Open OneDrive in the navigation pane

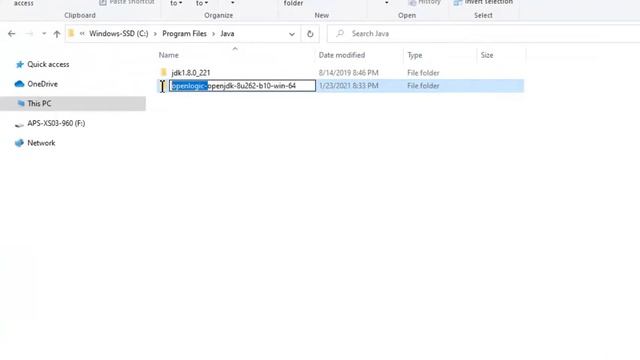(42, 84)
